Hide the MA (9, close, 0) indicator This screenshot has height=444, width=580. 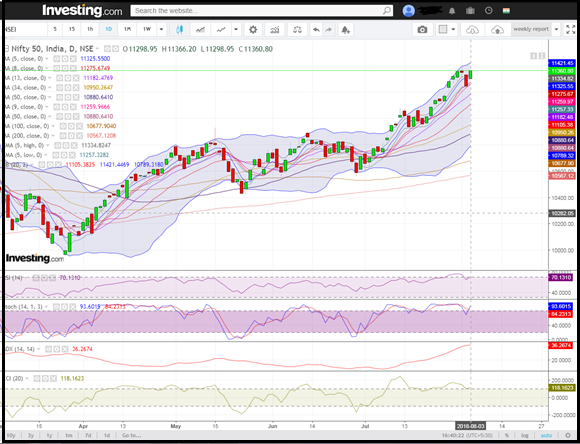pyautogui.click(x=57, y=107)
